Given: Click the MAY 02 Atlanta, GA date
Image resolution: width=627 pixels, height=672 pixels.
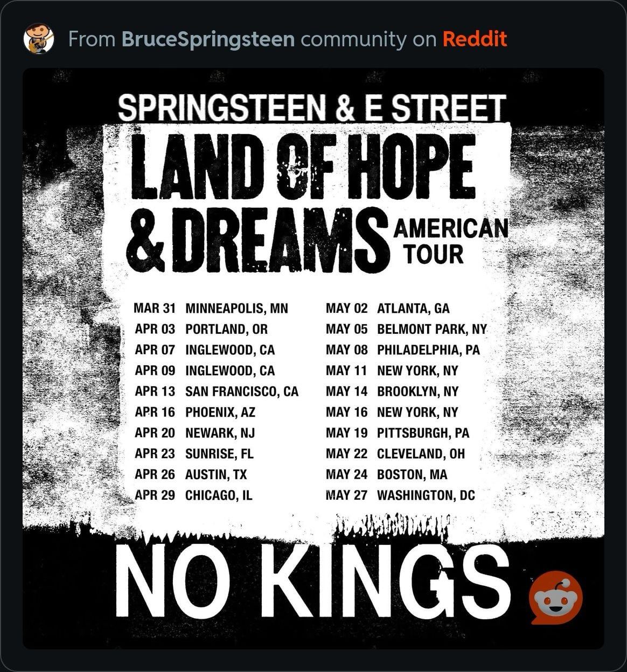Looking at the screenshot, I should [x=387, y=309].
